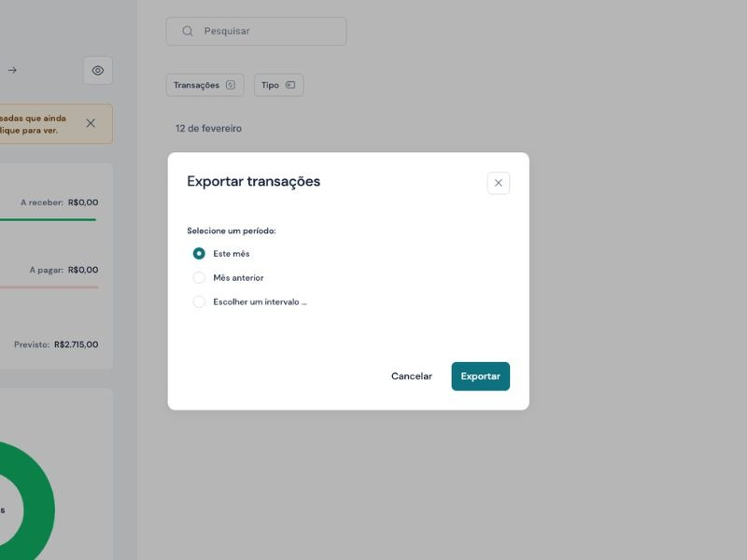Select the Mês anterior radio option

199,278
